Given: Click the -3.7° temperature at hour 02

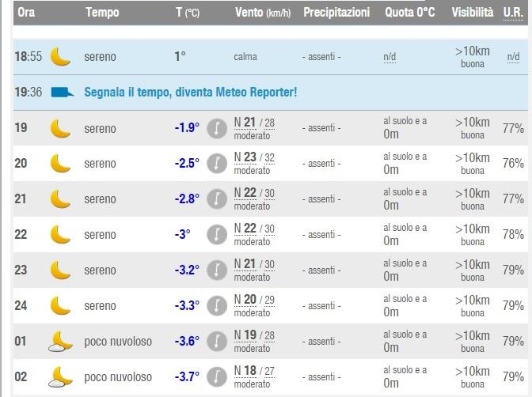Looking at the screenshot, I should (187, 377).
